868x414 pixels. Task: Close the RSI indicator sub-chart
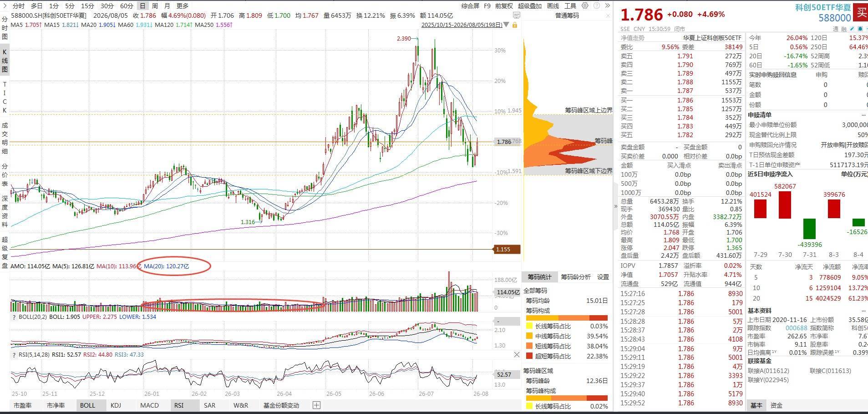click(517, 354)
